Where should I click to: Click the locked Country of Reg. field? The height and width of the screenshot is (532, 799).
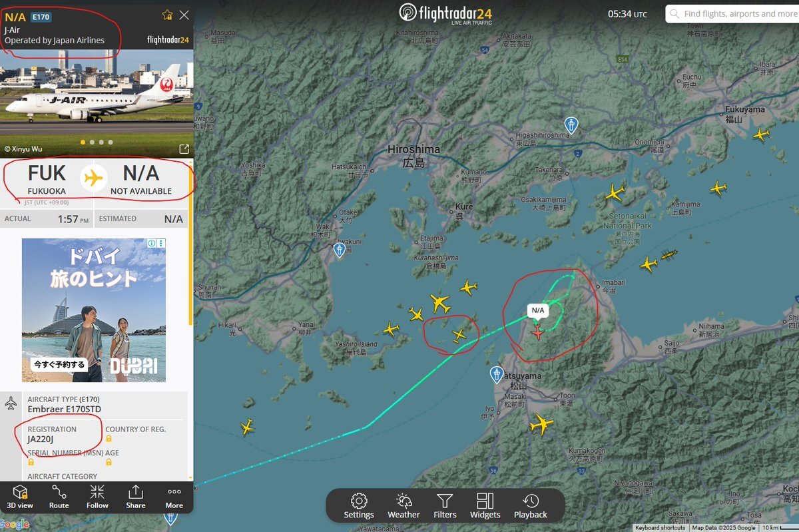pyautogui.click(x=136, y=434)
